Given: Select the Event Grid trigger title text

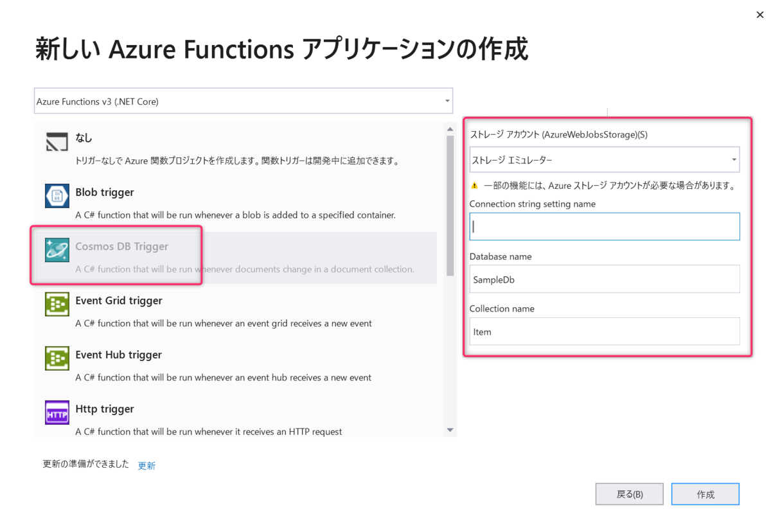Looking at the screenshot, I should (x=119, y=300).
